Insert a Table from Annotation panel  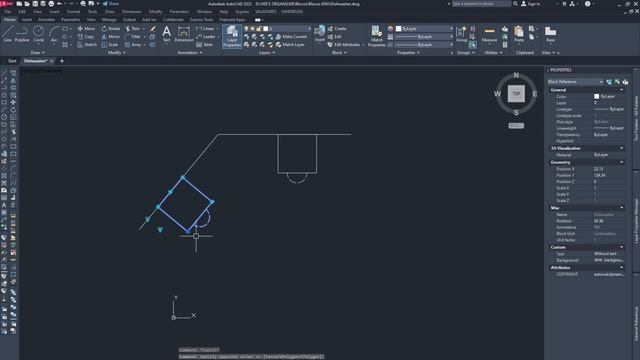point(204,44)
